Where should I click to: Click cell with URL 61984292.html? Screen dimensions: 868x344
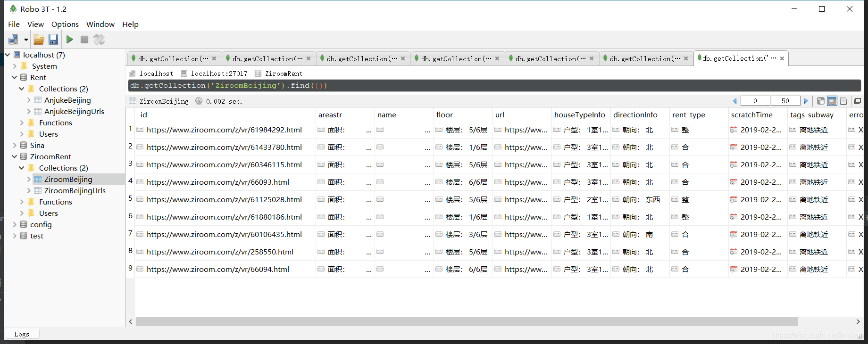tap(225, 130)
